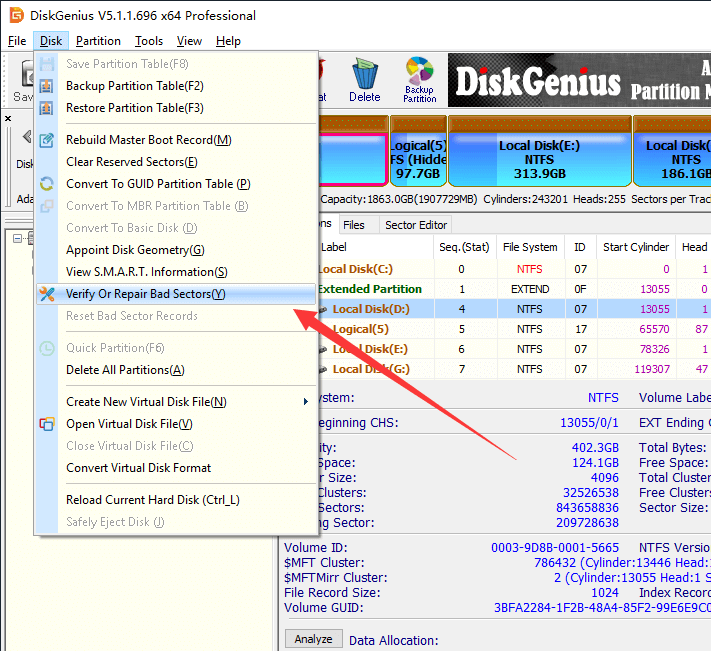Image resolution: width=711 pixels, height=651 pixels.
Task: Click the capacity value 402.3GB
Action: (595, 448)
